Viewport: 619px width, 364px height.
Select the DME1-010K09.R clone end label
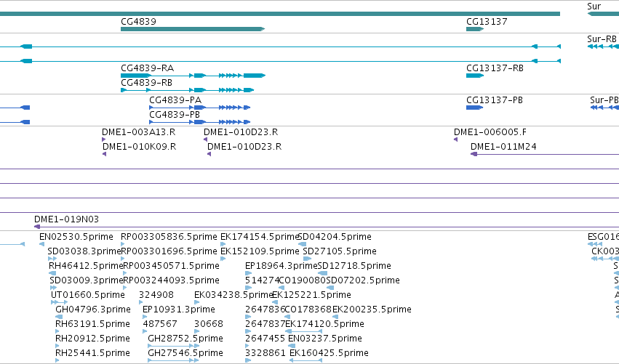point(140,147)
